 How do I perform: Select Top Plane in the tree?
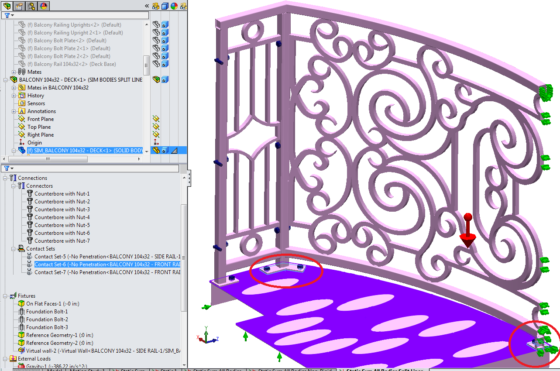(39, 127)
